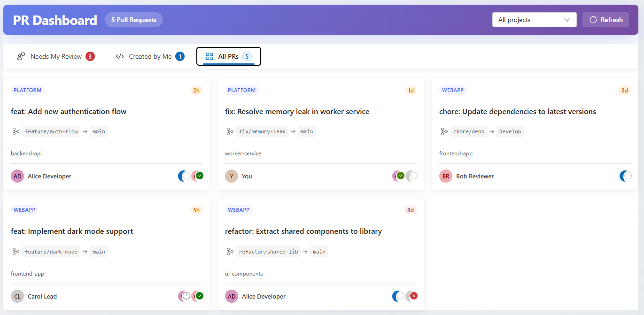Click Alice Developer's avatar on the refactor card

[x=231, y=296]
